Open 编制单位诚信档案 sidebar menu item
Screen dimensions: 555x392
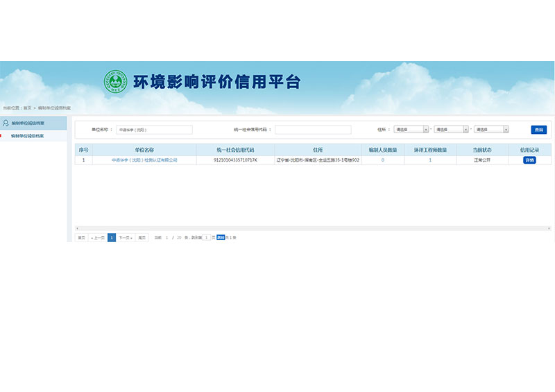28,136
